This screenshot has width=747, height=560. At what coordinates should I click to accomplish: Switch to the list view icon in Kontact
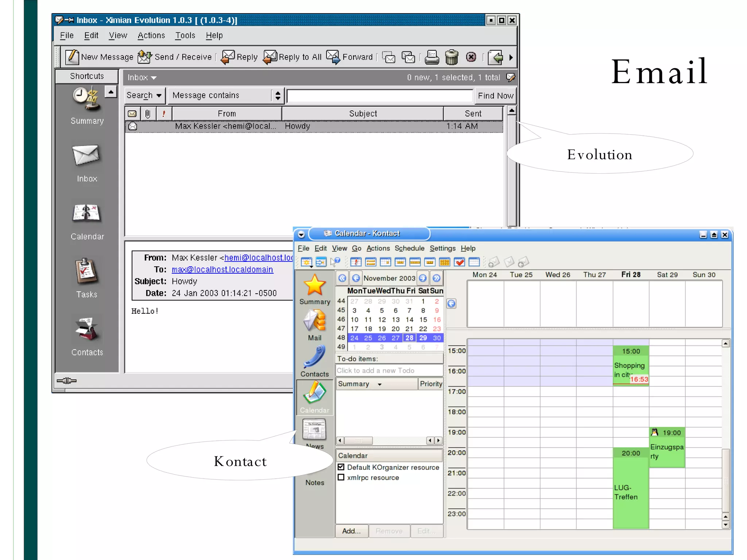(x=371, y=262)
